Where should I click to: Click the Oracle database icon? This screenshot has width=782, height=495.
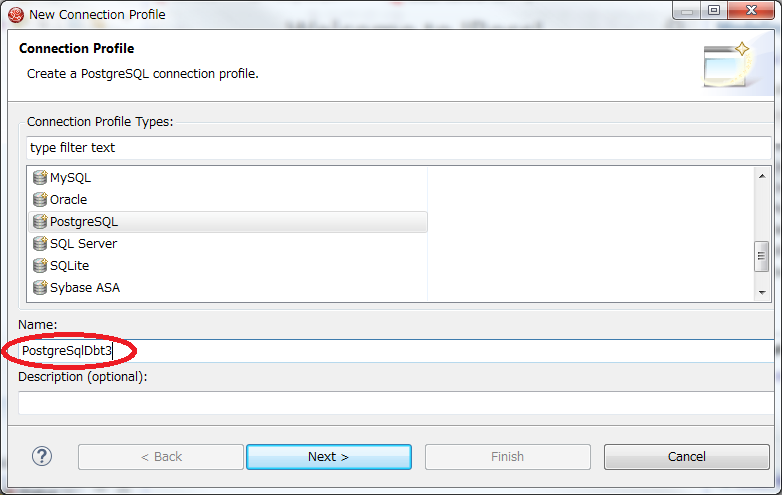coord(40,199)
